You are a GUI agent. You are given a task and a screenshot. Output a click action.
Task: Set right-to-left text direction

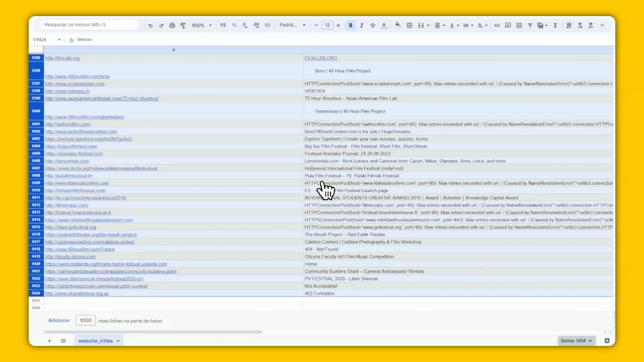tap(591, 25)
